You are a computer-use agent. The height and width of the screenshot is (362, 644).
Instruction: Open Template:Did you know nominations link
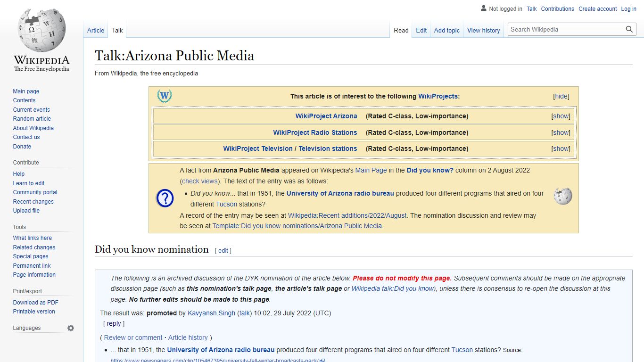(x=297, y=226)
